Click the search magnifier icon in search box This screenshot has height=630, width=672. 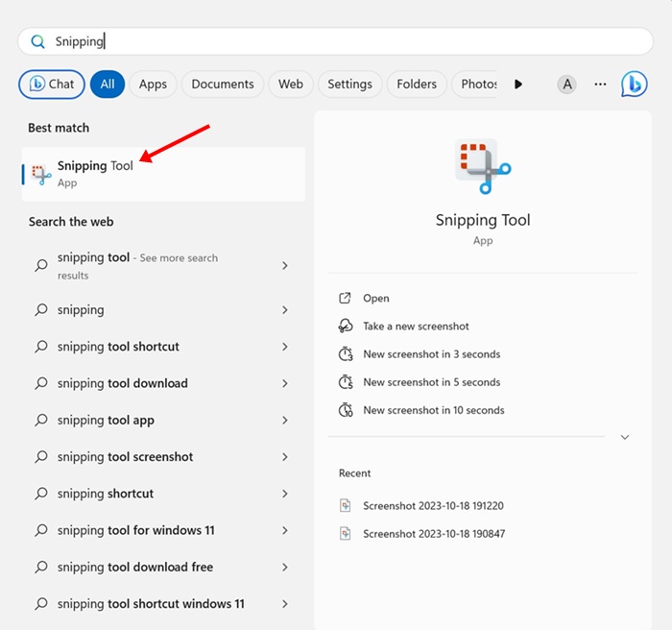click(38, 41)
